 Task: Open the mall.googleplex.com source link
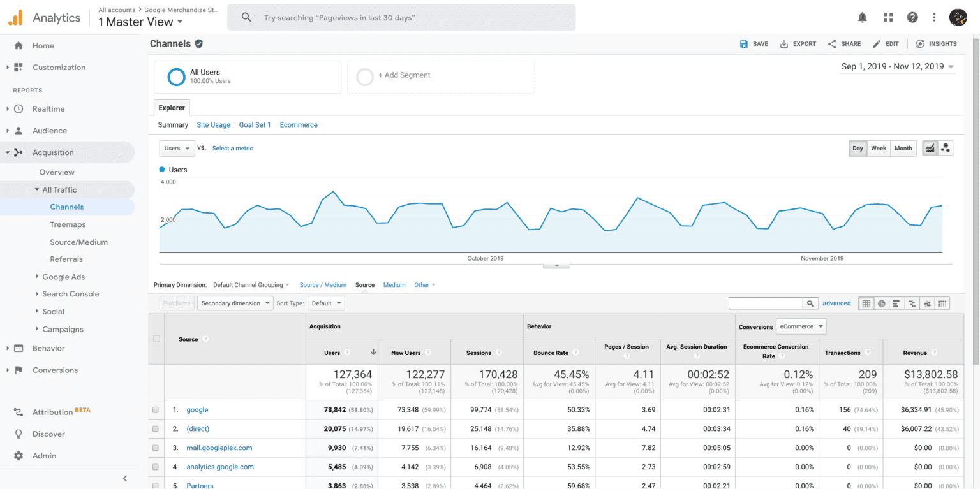tap(219, 448)
